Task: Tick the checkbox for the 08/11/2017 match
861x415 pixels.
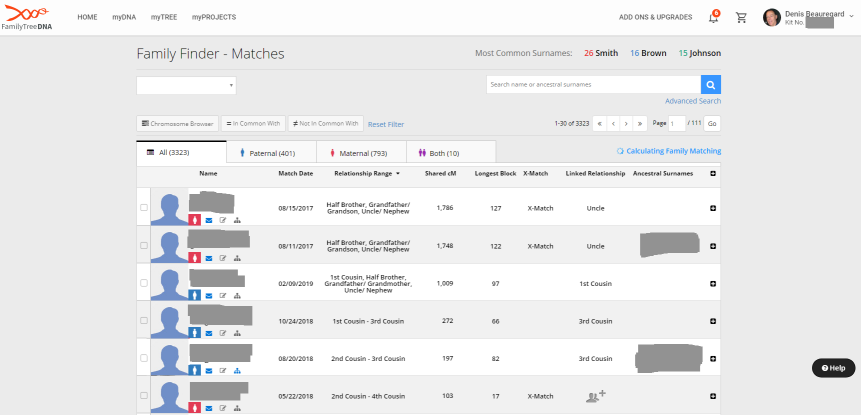Action: pyautogui.click(x=144, y=245)
